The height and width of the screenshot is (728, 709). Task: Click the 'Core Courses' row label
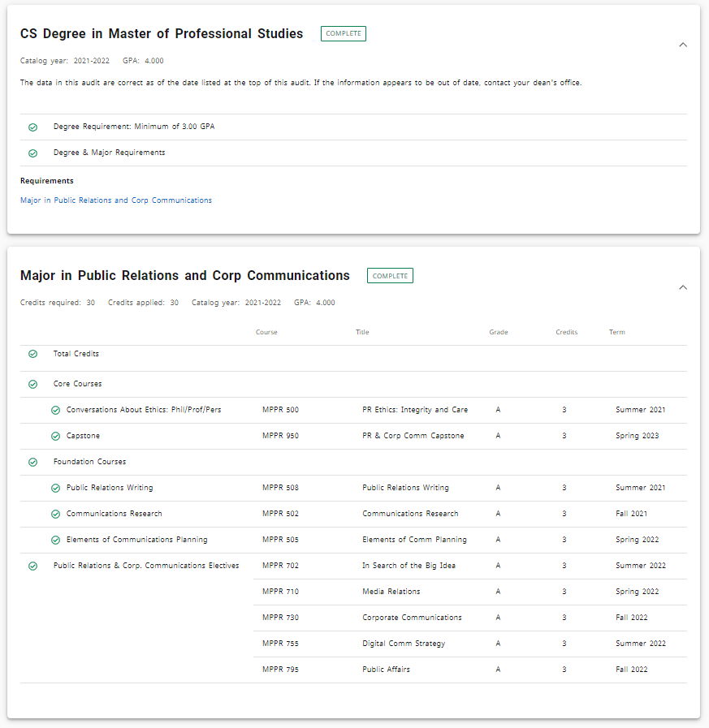click(x=77, y=384)
